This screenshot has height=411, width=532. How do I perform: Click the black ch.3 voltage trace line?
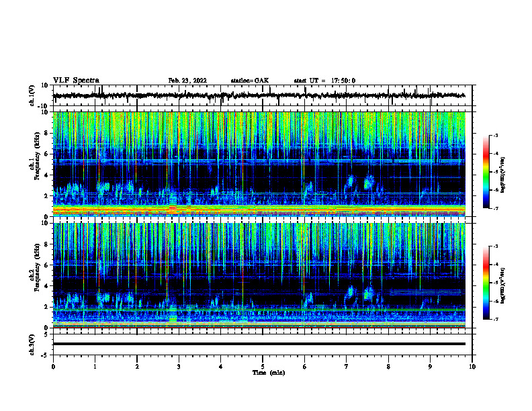tap(259, 344)
